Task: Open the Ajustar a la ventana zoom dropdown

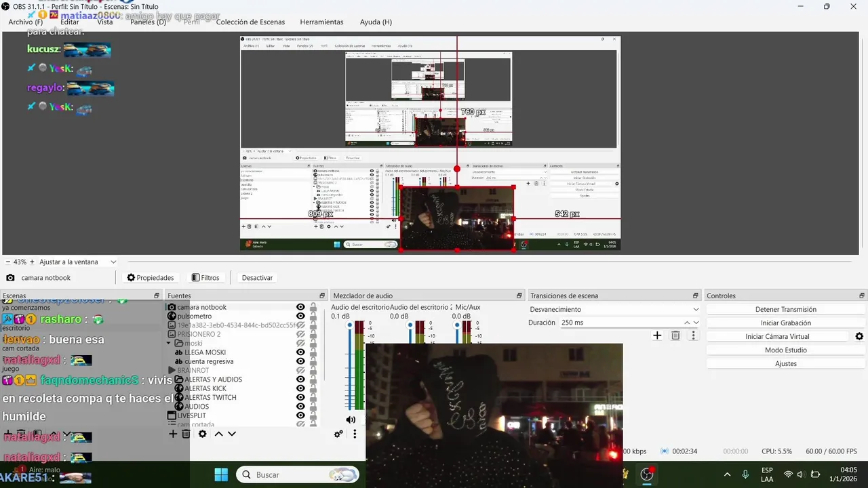Action: [x=78, y=262]
